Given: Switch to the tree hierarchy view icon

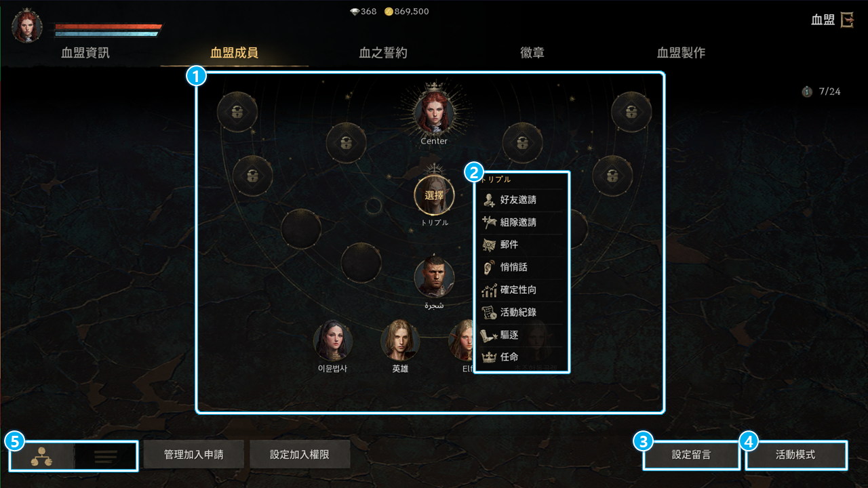Looking at the screenshot, I should [x=43, y=455].
